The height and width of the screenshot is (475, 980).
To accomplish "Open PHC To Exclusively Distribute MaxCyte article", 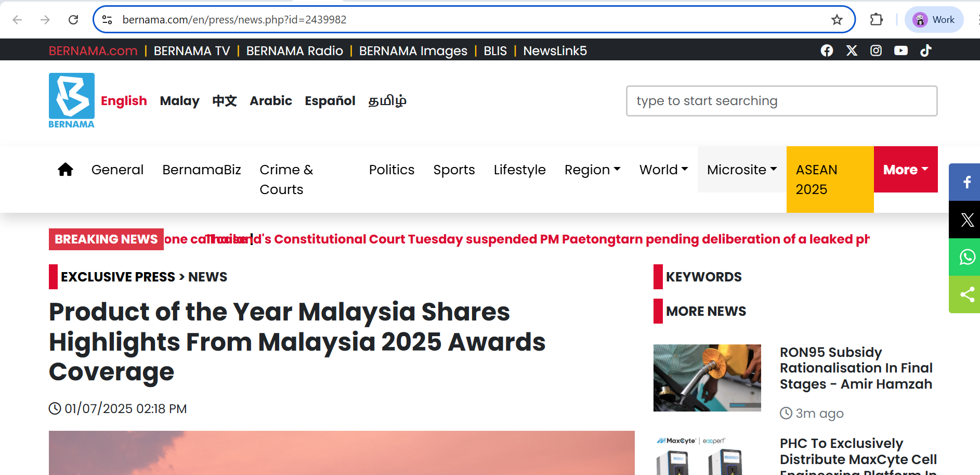I will coord(858,455).
